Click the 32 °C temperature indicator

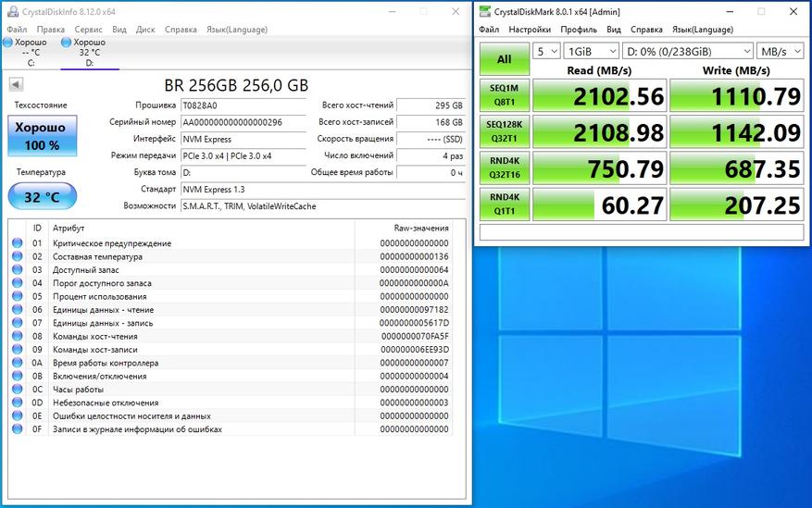pos(42,196)
